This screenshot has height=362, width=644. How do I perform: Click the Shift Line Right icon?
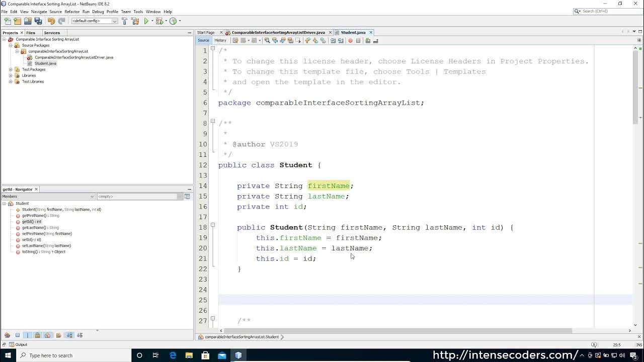341,41
